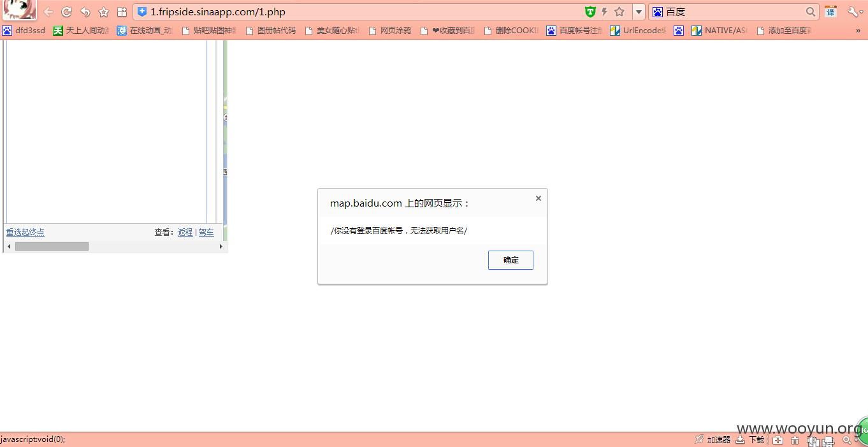Image resolution: width=868 pixels, height=447 pixels.
Task: Toggle the lightning speed mode icon
Action: tap(605, 12)
